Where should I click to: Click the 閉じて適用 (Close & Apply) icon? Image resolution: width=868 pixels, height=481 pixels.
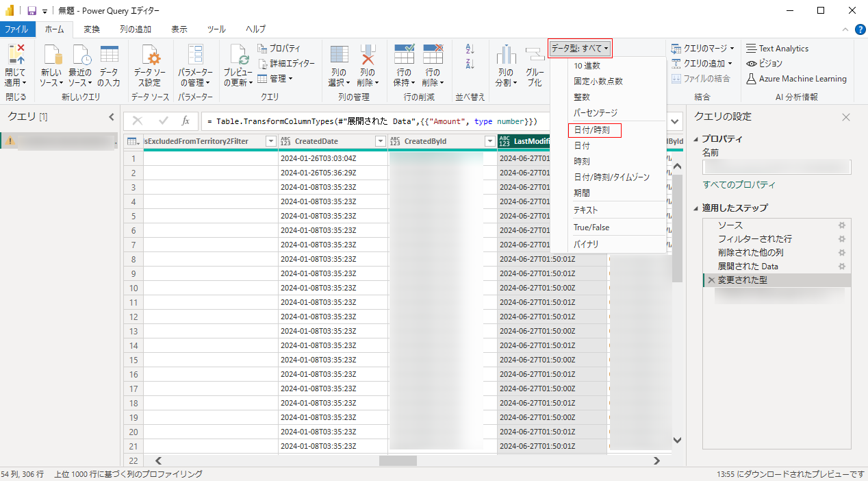pos(15,55)
